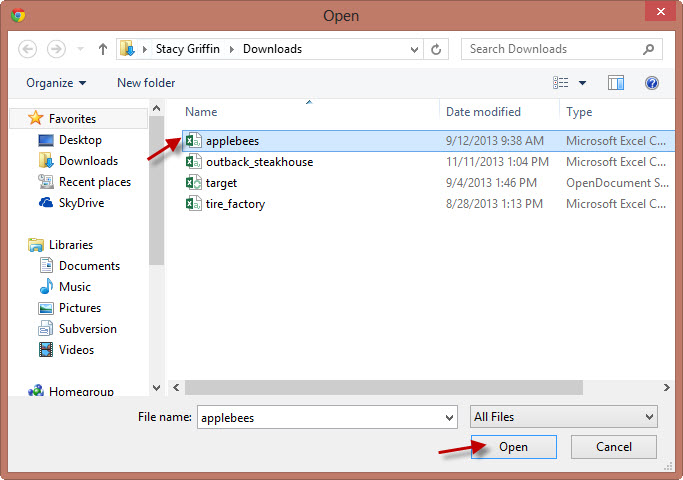
Task: Open Desktop in Favorites
Action: point(80,140)
